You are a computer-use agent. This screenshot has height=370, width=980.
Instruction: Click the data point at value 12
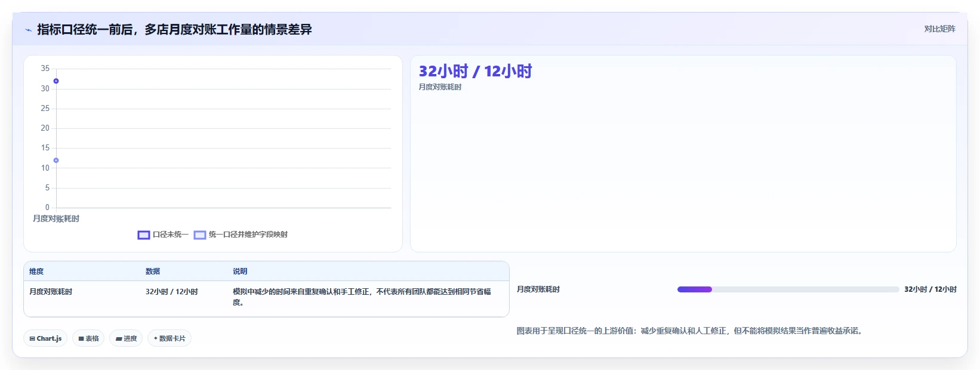pos(56,161)
